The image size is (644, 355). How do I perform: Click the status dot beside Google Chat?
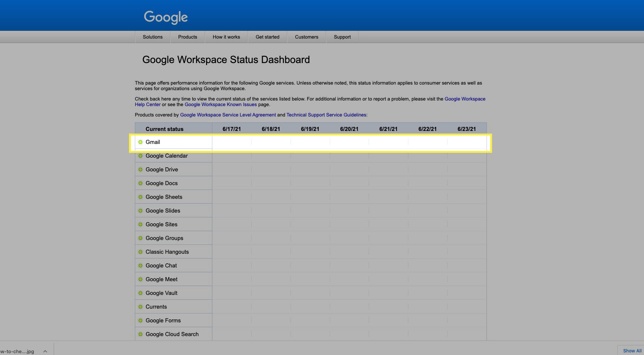[140, 266]
